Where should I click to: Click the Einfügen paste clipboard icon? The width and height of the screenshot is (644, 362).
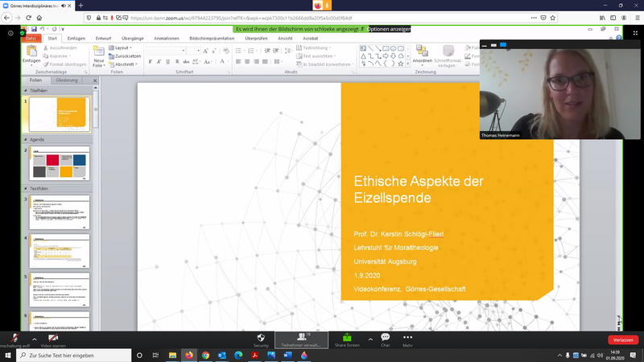pos(31,52)
